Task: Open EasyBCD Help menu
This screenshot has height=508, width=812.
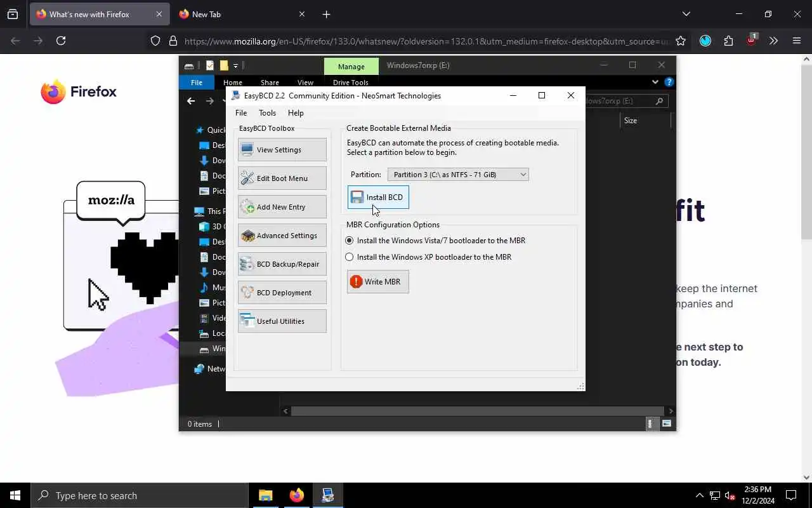Action: [x=296, y=113]
